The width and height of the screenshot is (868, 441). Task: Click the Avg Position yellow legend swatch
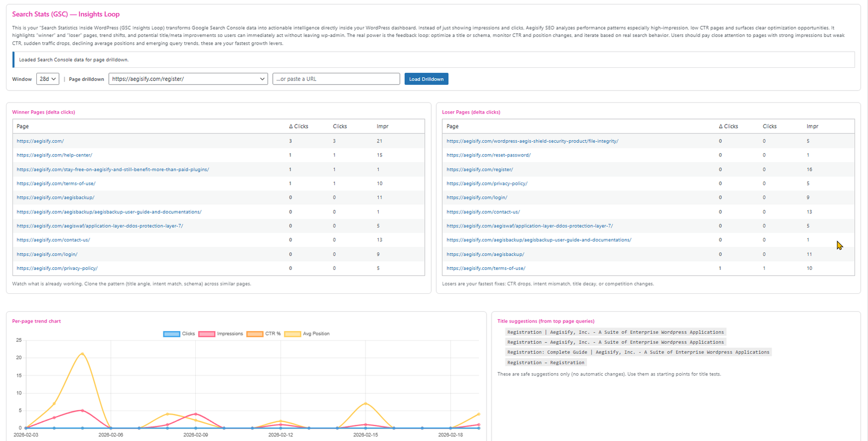point(292,334)
